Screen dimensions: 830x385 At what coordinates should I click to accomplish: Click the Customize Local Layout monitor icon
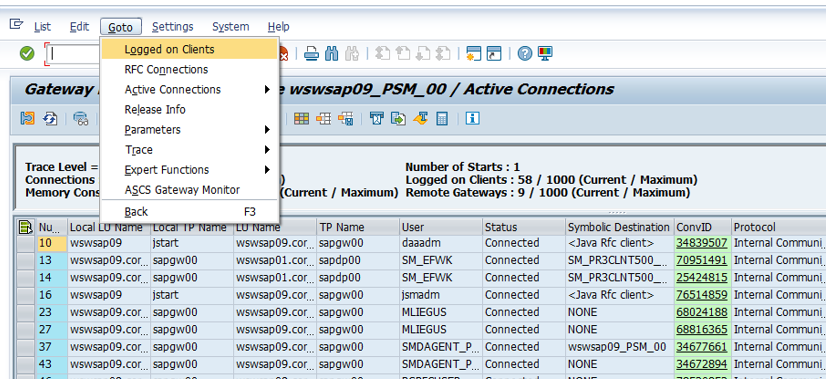click(545, 53)
